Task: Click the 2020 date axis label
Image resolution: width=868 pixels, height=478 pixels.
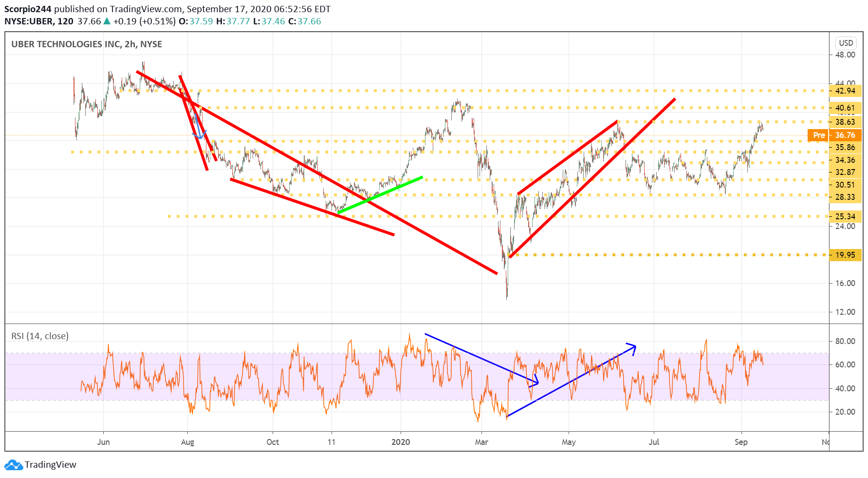Action: click(x=401, y=442)
